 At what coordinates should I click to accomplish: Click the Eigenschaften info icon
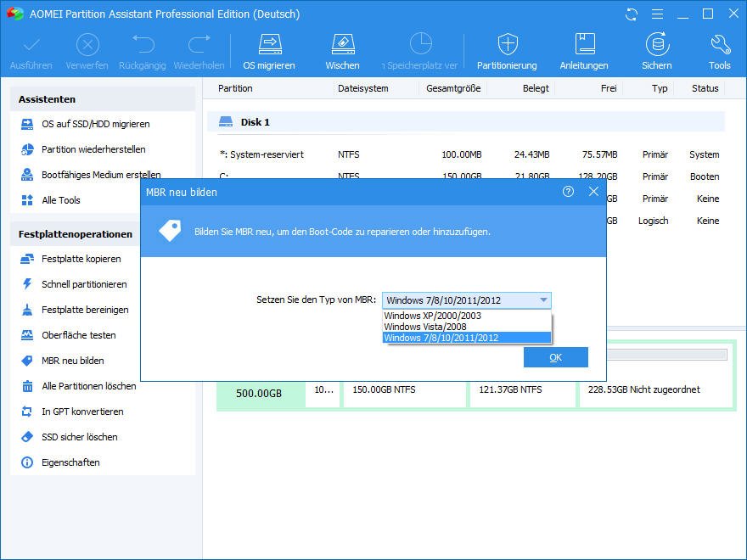pyautogui.click(x=27, y=462)
